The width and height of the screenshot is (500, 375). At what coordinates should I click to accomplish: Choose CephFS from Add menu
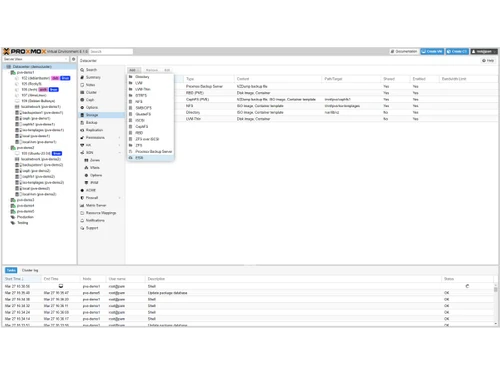coord(150,127)
